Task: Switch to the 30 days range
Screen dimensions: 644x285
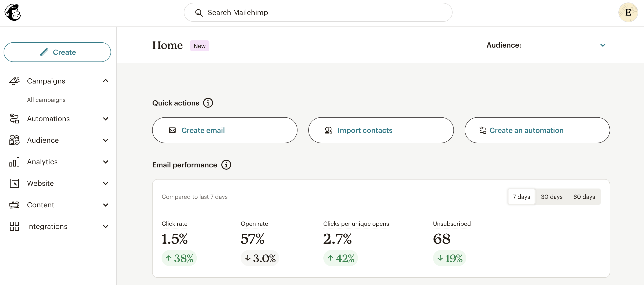Action: click(x=551, y=197)
